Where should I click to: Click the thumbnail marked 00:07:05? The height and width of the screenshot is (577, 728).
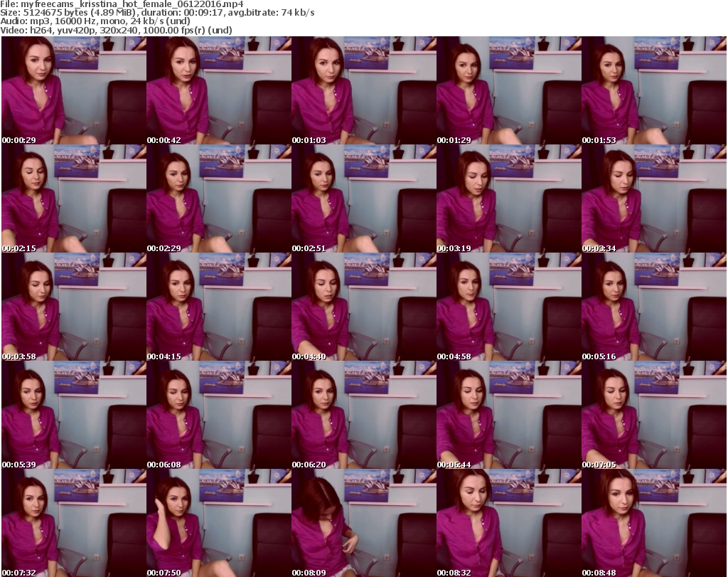pos(654,415)
